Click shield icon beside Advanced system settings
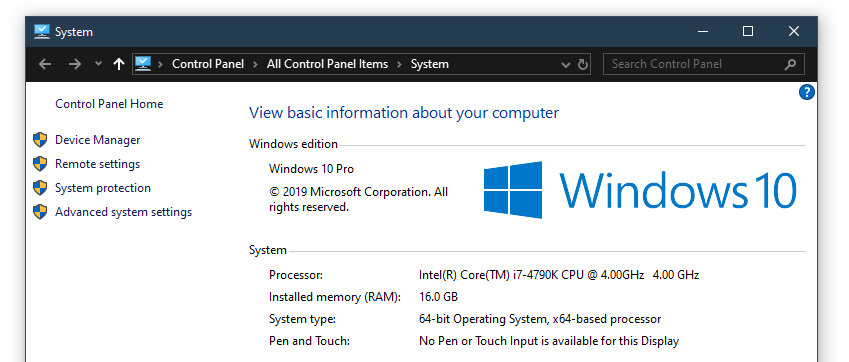This screenshot has width=849, height=362. 40,212
